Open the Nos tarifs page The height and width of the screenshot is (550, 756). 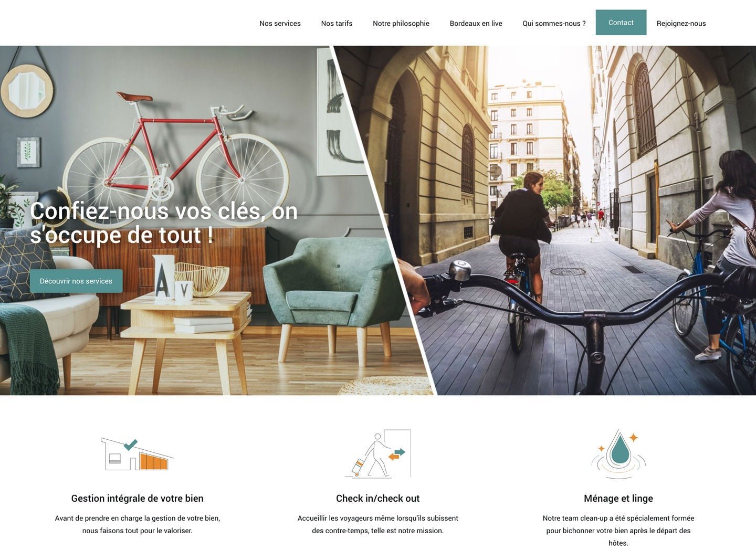(337, 23)
